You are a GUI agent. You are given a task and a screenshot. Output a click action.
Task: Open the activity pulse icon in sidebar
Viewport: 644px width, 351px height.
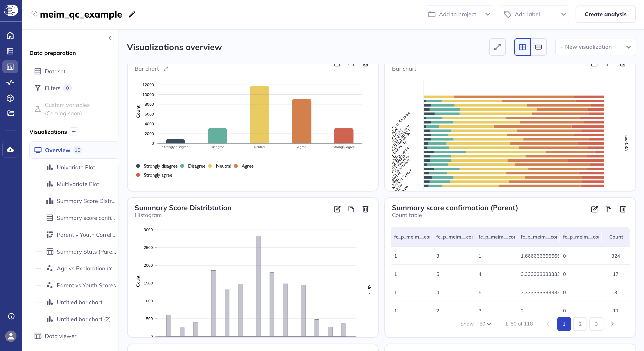tap(10, 82)
